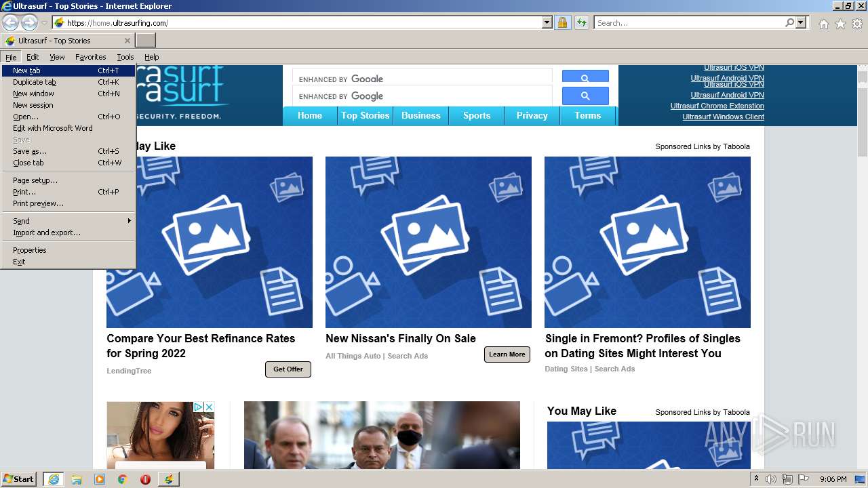Click the URL address field
The width and height of the screenshot is (868, 488).
(x=303, y=23)
